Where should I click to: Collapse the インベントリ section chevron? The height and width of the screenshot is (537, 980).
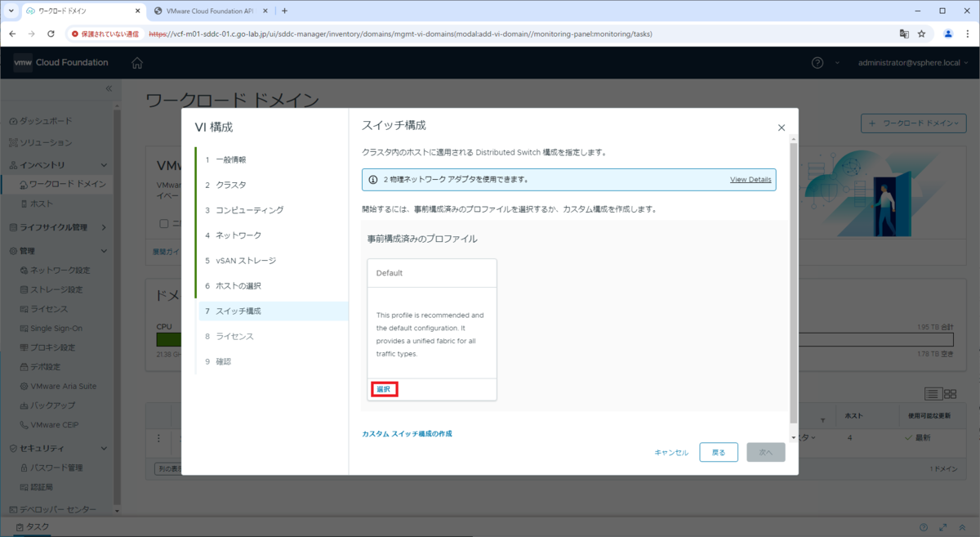click(x=104, y=165)
